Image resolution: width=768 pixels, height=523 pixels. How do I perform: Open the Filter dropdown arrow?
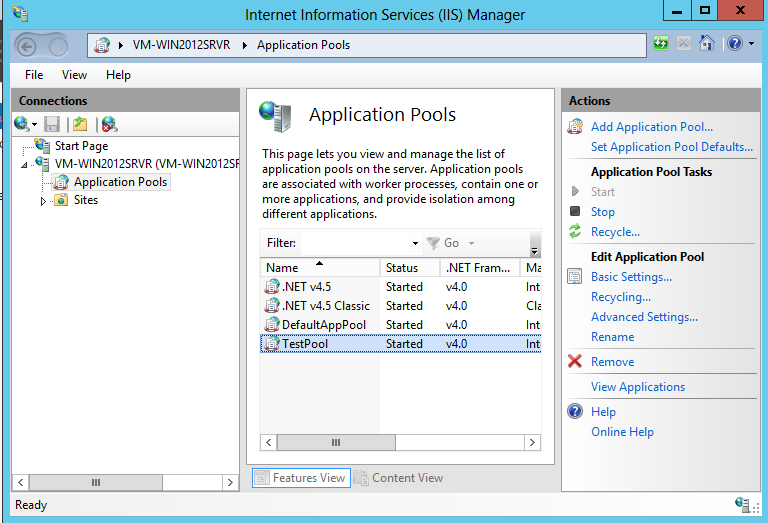point(415,243)
